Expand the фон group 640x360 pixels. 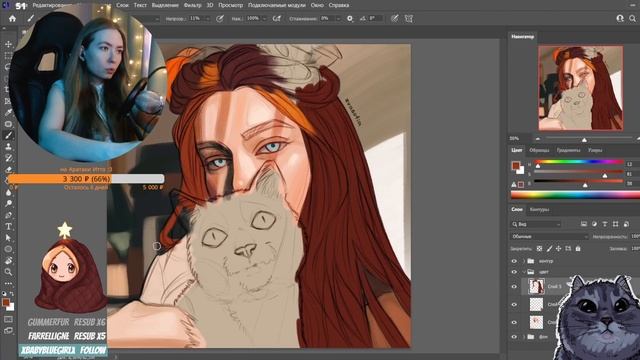tap(524, 337)
